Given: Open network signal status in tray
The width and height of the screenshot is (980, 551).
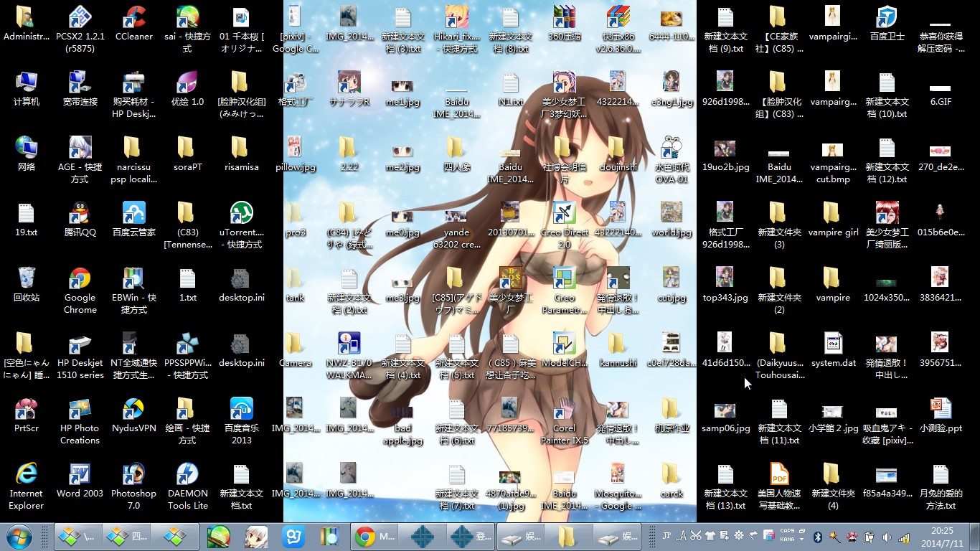Looking at the screenshot, I should (904, 537).
